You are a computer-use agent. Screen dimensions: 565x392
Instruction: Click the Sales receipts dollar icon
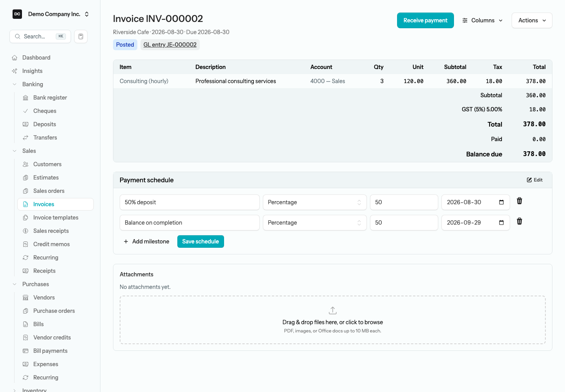click(x=26, y=231)
